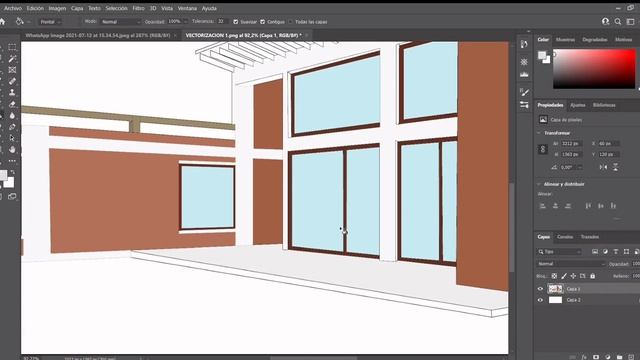Flip layer horizontally in Transformar
This screenshot has height=360, width=640.
[603, 167]
